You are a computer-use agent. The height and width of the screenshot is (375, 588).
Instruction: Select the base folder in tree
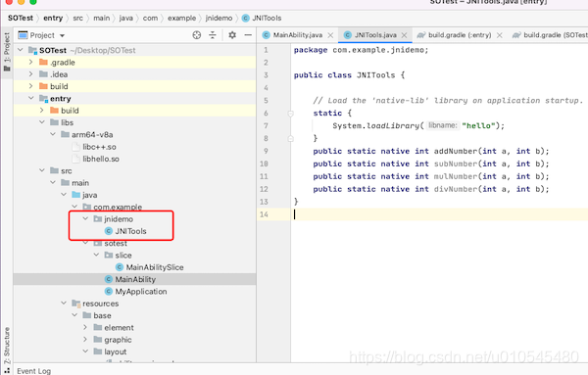coord(102,315)
